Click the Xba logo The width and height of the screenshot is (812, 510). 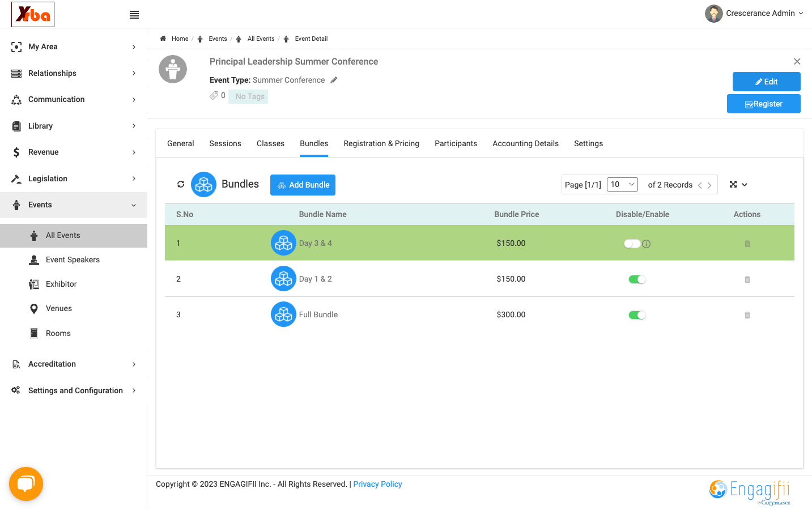point(33,14)
